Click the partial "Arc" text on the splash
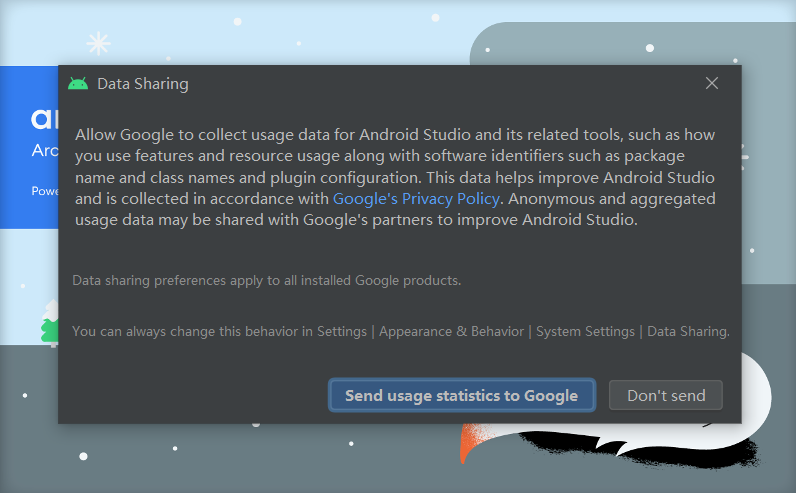 (44, 152)
